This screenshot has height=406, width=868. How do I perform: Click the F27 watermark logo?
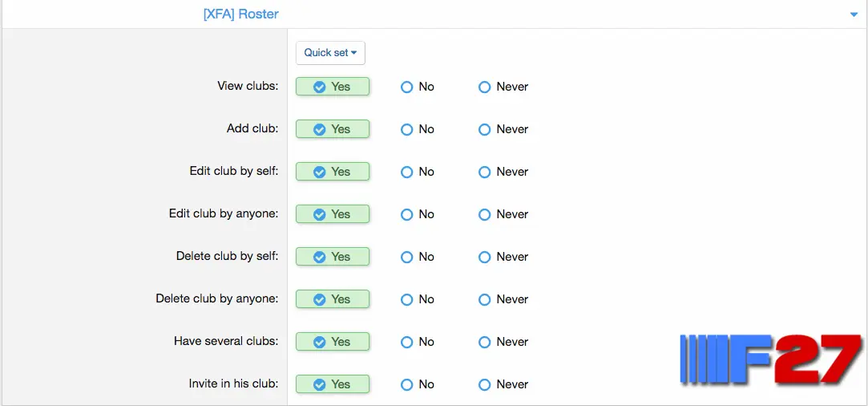(771, 359)
